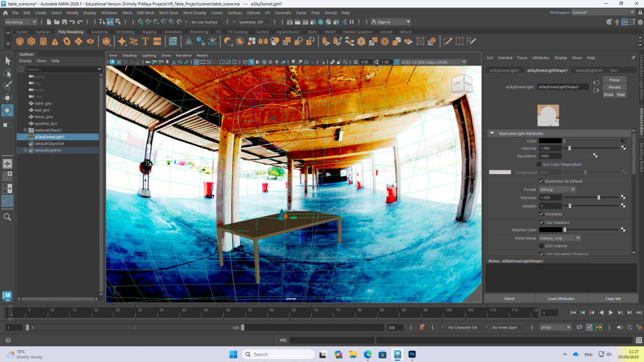This screenshot has width=644, height=362.
Task: Toggle the Cast Shadows checkbox
Action: (541, 222)
